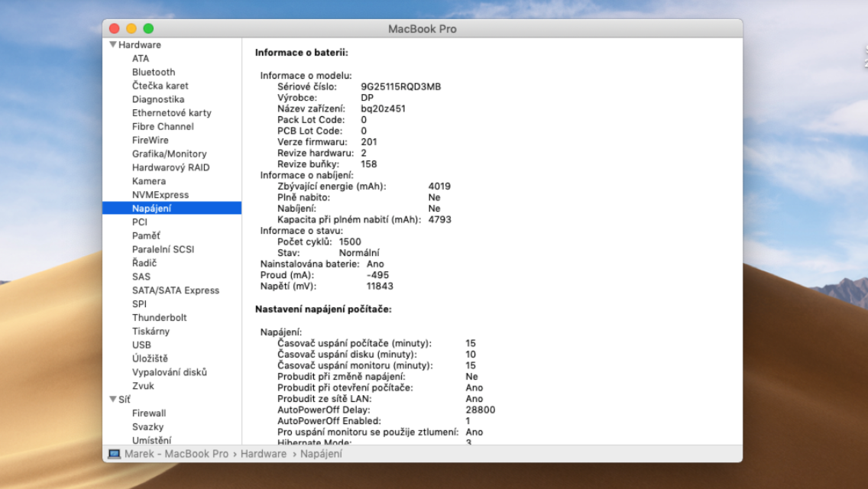Click Marek - MacBook Pro in path bar
The height and width of the screenshot is (489, 868).
[176, 454]
